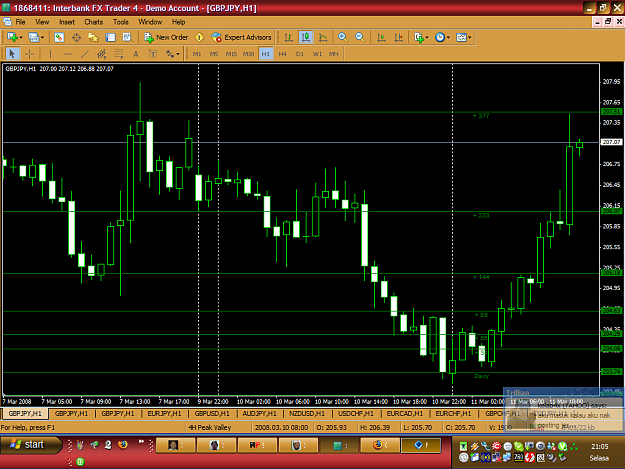Select the Trendline drawing tool

click(x=85, y=53)
